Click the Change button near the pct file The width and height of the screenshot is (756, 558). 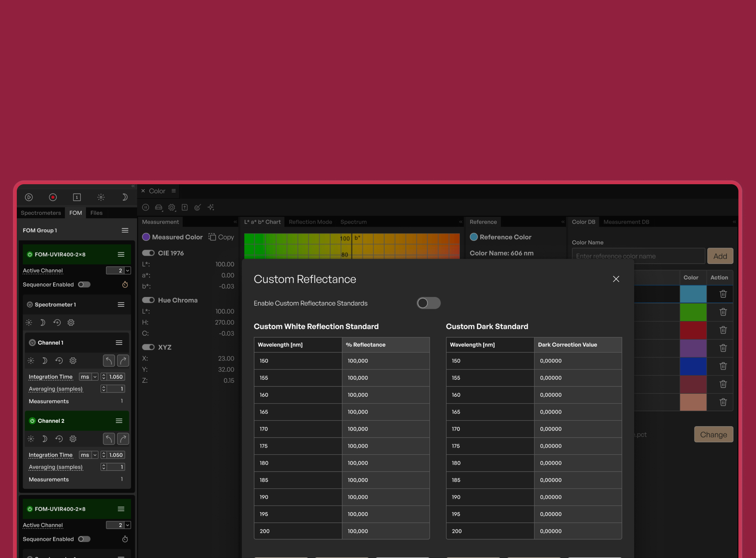(x=713, y=435)
